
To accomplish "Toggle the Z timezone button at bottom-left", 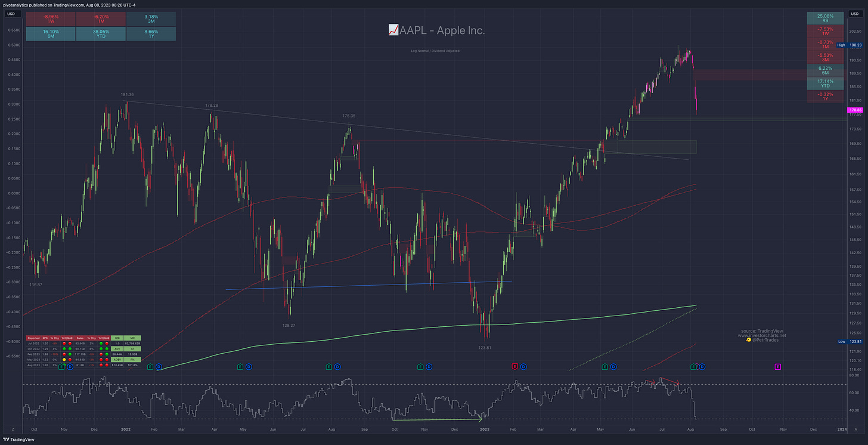I will click(12, 429).
